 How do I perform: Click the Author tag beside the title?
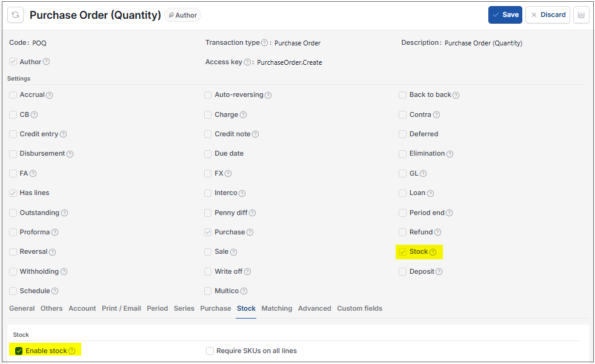tap(183, 15)
